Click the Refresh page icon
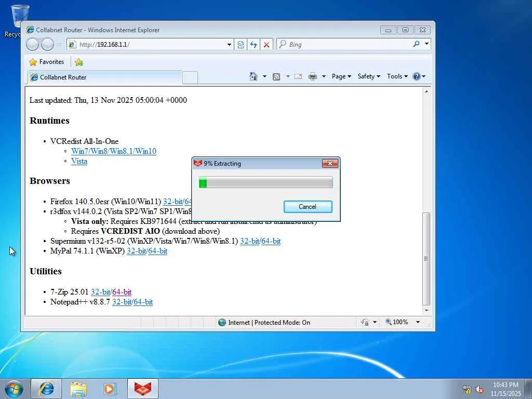Screen dimensions: 532x399 point(254,45)
